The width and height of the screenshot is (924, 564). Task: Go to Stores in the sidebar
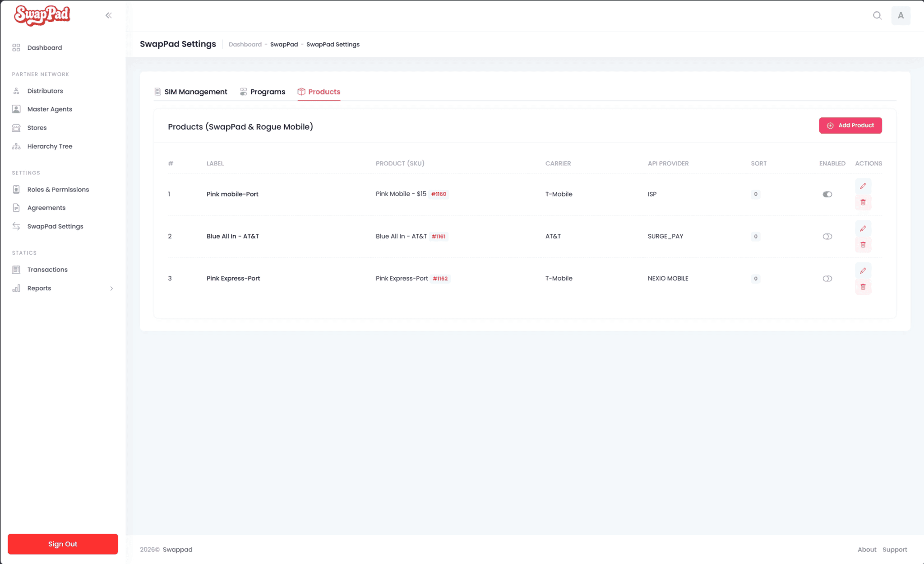(x=37, y=128)
